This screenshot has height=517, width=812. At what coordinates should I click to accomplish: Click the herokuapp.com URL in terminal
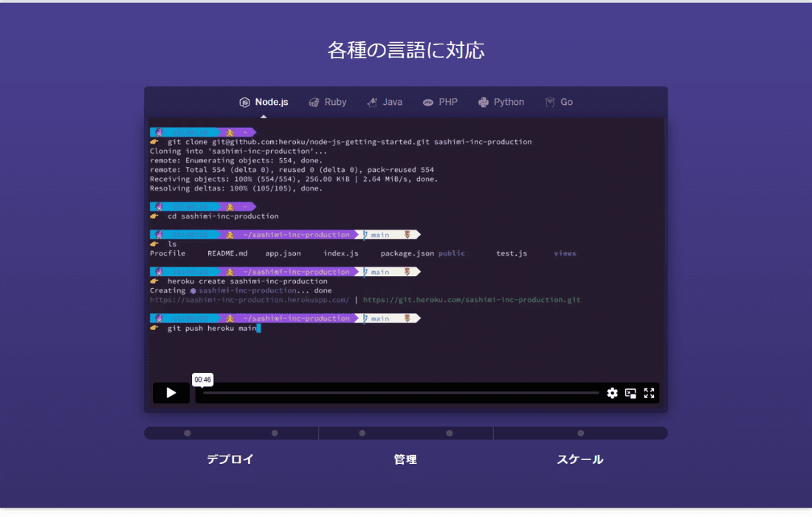click(x=250, y=300)
